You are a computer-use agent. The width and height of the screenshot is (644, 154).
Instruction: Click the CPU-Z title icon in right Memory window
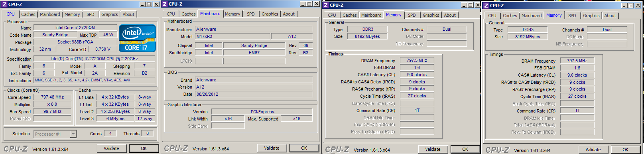486,6
